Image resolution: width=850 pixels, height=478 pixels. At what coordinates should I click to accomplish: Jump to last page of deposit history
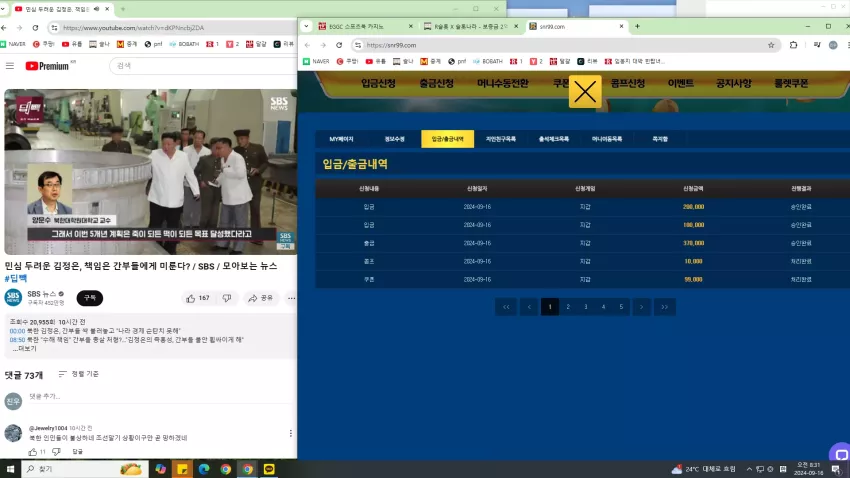[665, 307]
